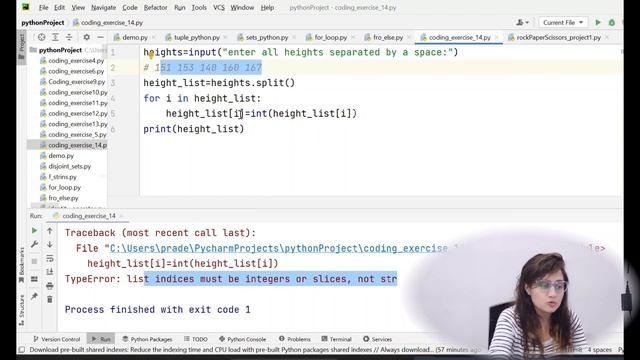
Task: Open coding_exercise4.py in project tree
Action: [x=76, y=60]
